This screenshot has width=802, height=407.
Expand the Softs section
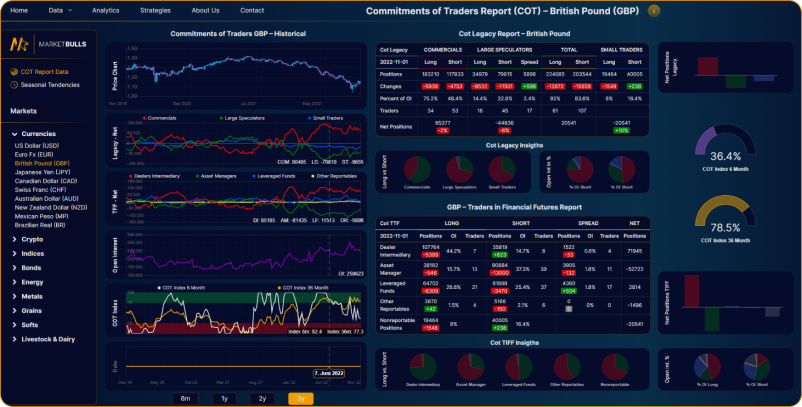tap(25, 325)
